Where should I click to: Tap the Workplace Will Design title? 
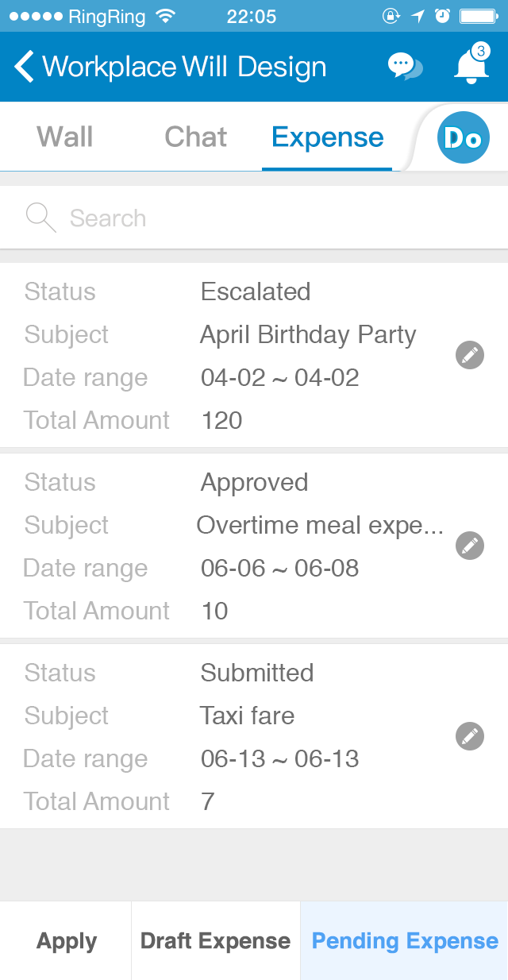click(184, 67)
